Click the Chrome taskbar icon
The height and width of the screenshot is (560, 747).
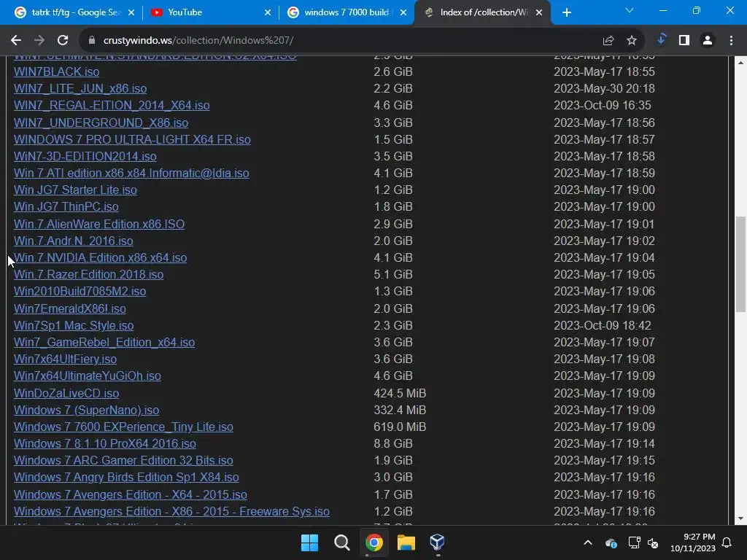click(x=374, y=542)
